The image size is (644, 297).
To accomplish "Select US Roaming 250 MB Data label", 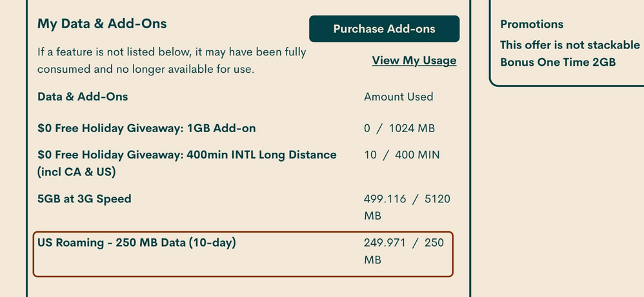I will (x=136, y=244).
